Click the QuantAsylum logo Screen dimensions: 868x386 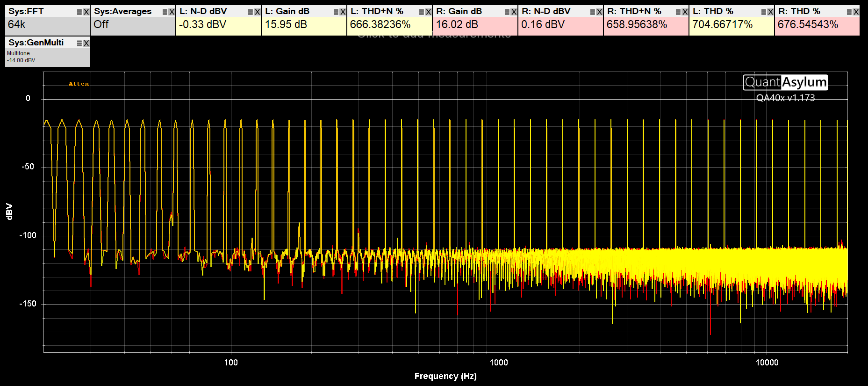[x=786, y=82]
